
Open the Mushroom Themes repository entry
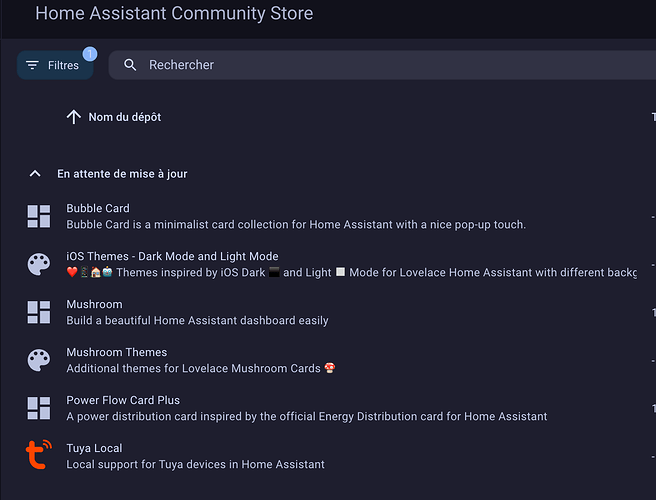tap(117, 352)
